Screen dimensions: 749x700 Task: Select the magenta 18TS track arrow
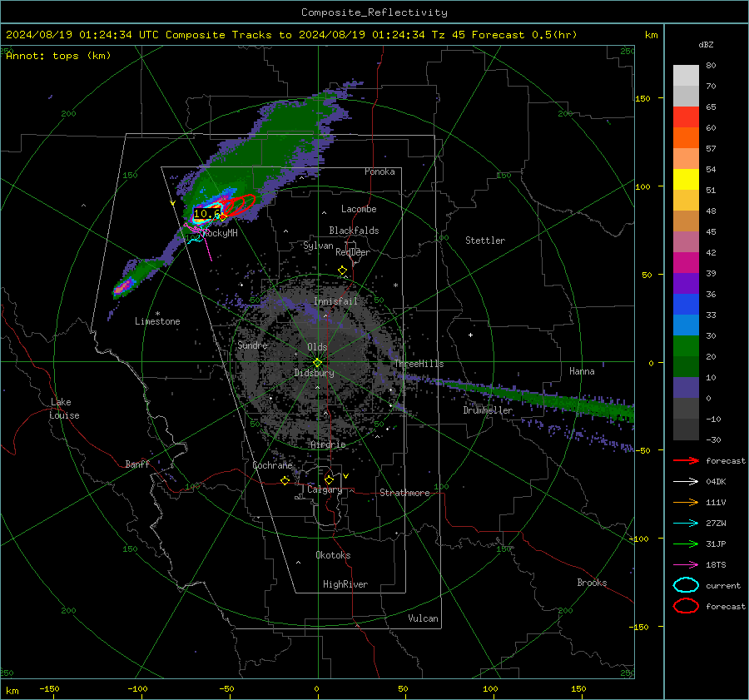coord(686,565)
